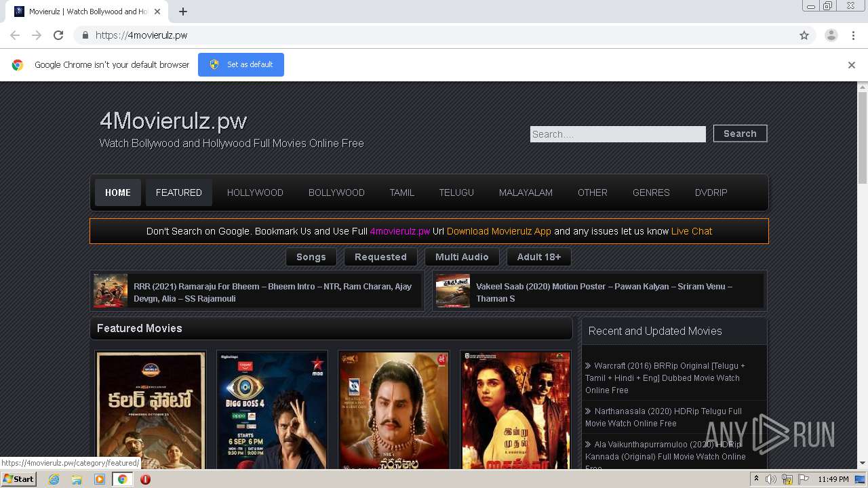Image resolution: width=868 pixels, height=488 pixels.
Task: Close the Movierulz browser tab
Action: click(157, 12)
